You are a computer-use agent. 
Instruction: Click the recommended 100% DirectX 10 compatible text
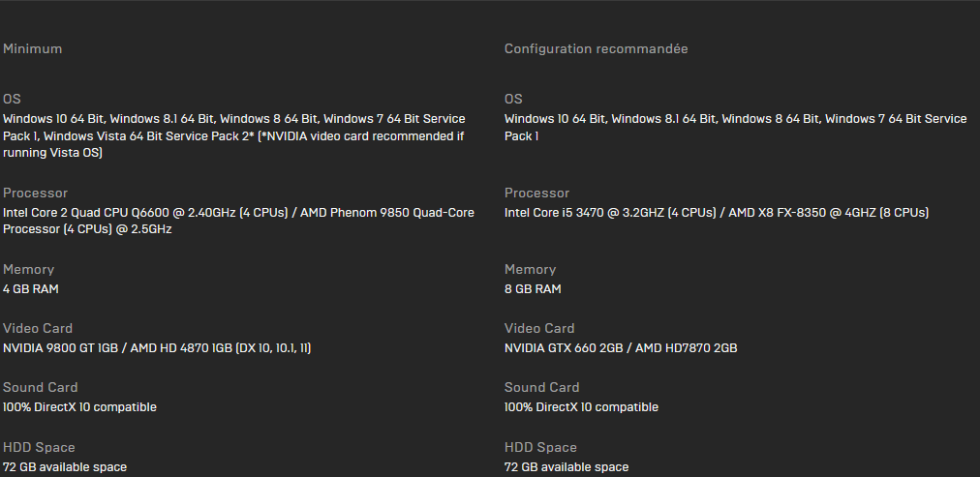coord(581,407)
